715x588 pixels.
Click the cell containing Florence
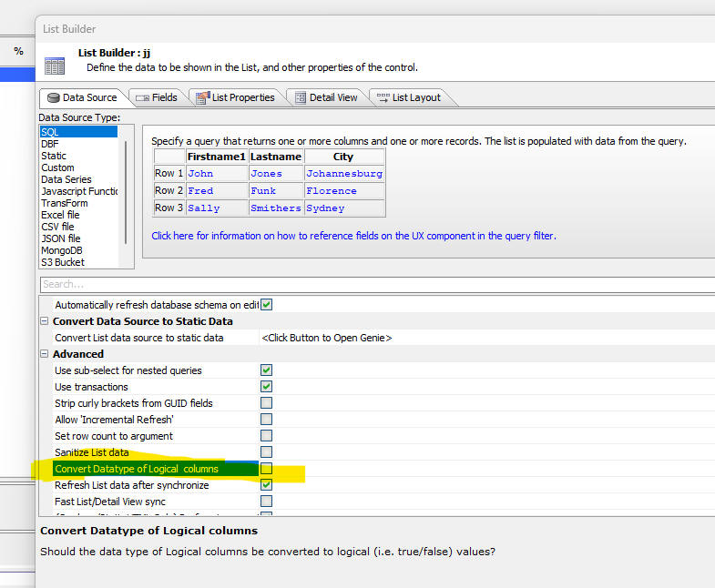[x=344, y=191]
